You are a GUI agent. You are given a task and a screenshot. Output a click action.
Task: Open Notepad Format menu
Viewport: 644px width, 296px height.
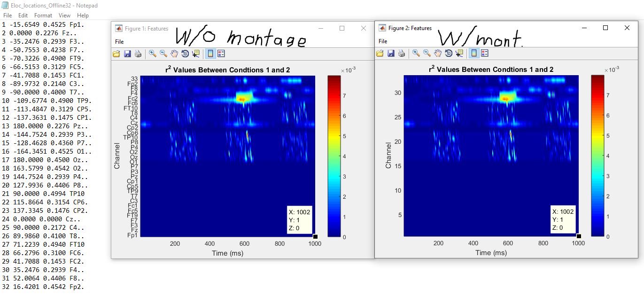pos(43,16)
